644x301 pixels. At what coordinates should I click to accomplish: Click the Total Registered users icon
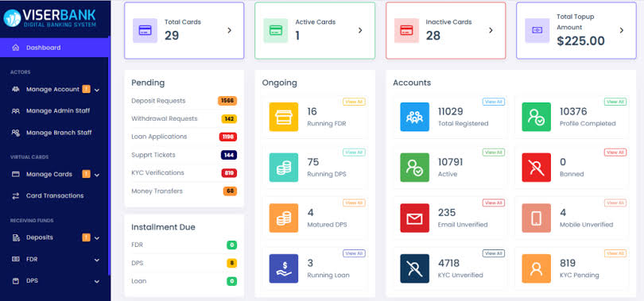point(415,117)
